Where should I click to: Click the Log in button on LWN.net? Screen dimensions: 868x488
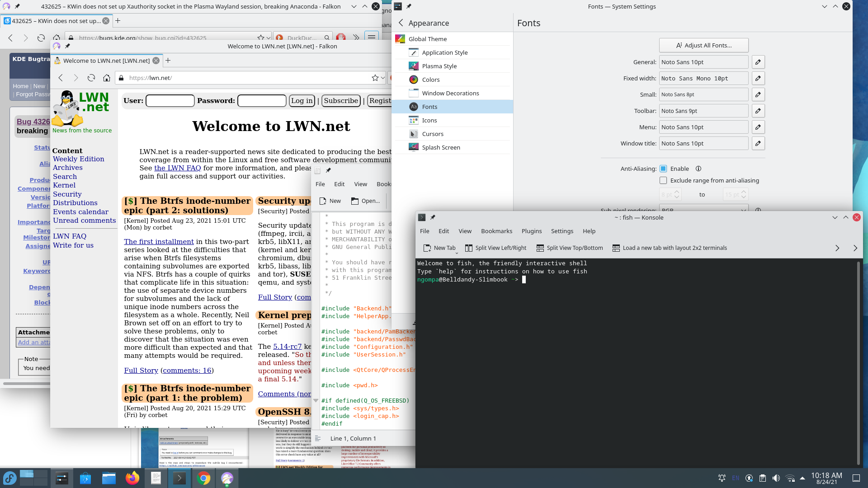[x=302, y=101]
